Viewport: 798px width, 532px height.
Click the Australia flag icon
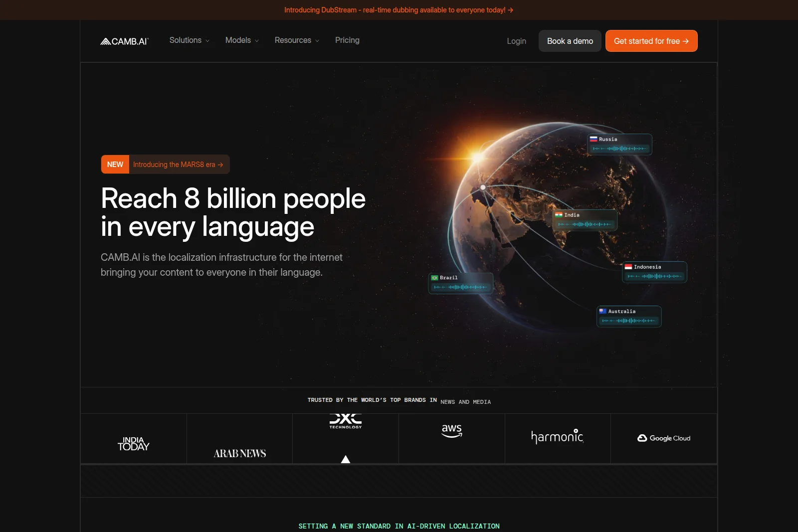tap(602, 311)
